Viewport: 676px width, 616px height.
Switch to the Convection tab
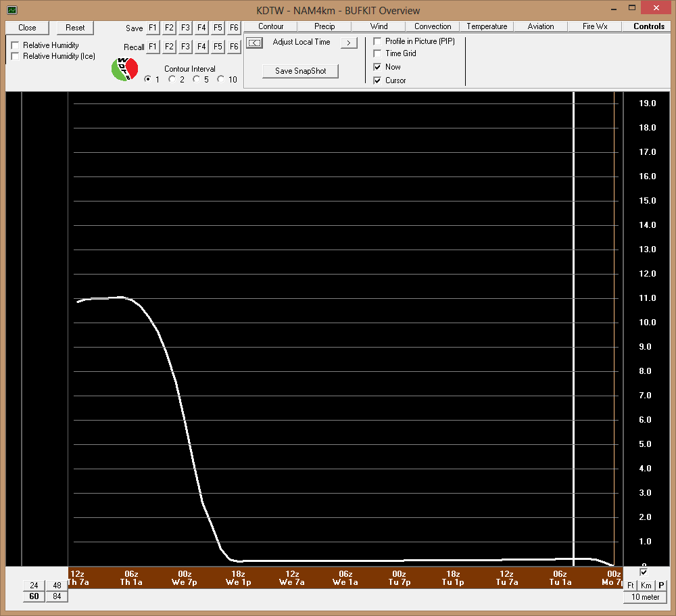tap(433, 26)
